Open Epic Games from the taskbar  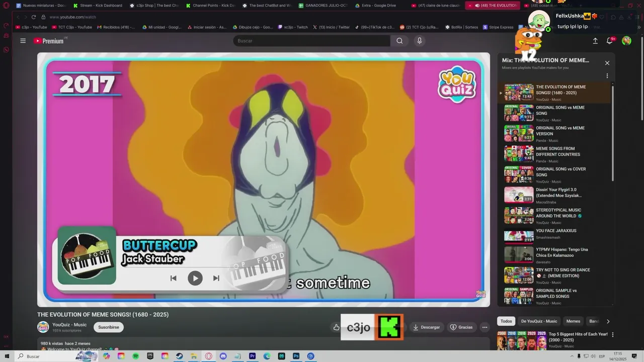point(150,356)
